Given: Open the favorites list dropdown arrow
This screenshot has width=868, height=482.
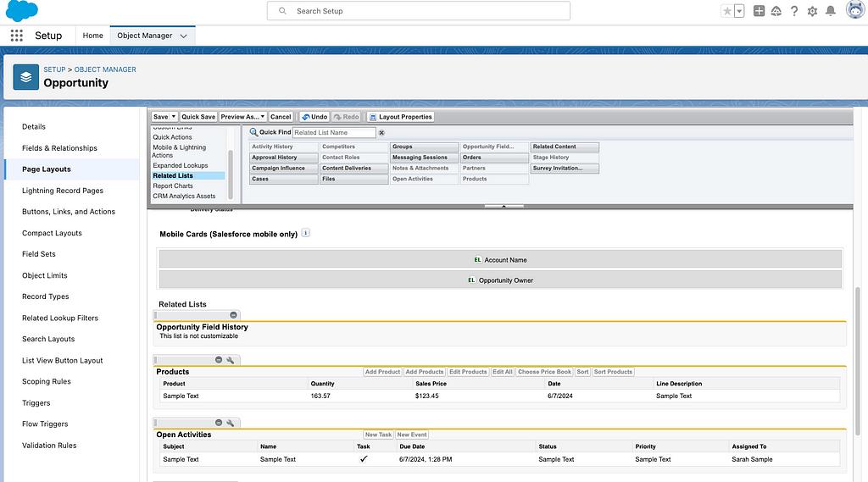Looking at the screenshot, I should click(739, 11).
